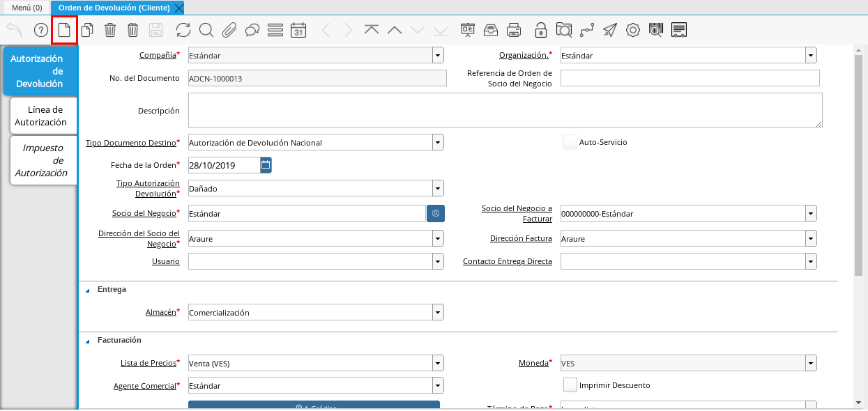Expand the Almacén dropdown list
Viewport: 868px width, 411px height.
438,313
